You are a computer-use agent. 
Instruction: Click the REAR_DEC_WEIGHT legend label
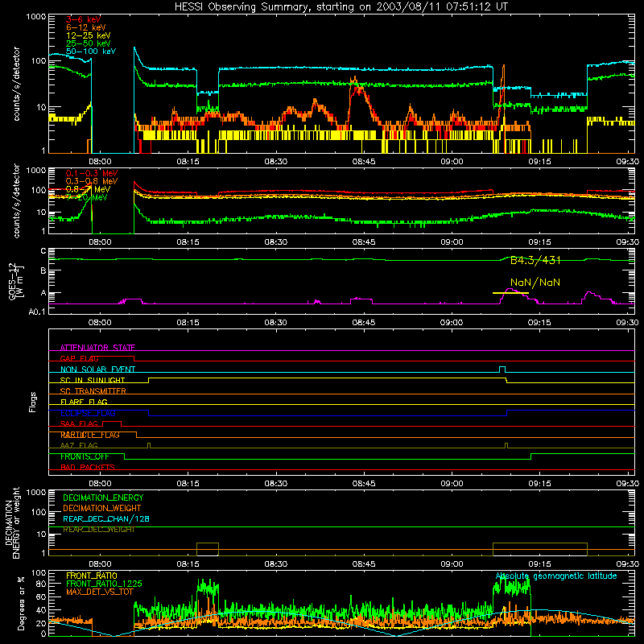(98, 530)
